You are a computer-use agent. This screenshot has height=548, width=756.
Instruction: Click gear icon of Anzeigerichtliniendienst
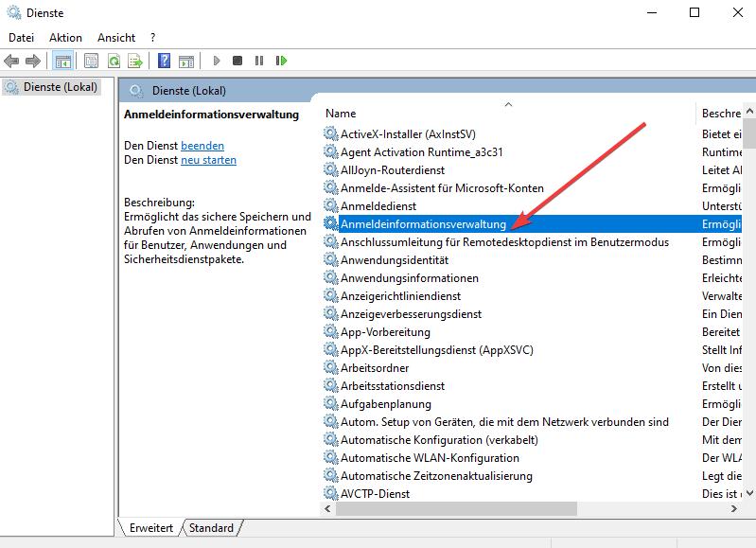click(331, 295)
